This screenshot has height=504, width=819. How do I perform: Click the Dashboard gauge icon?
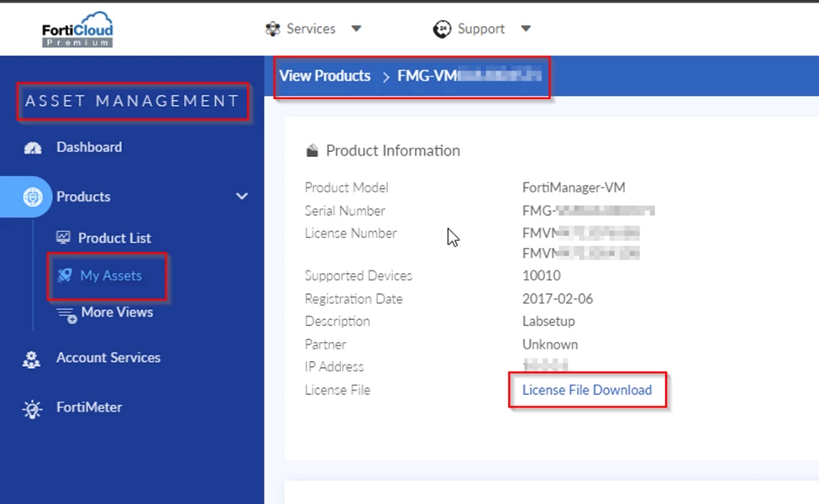(33, 148)
